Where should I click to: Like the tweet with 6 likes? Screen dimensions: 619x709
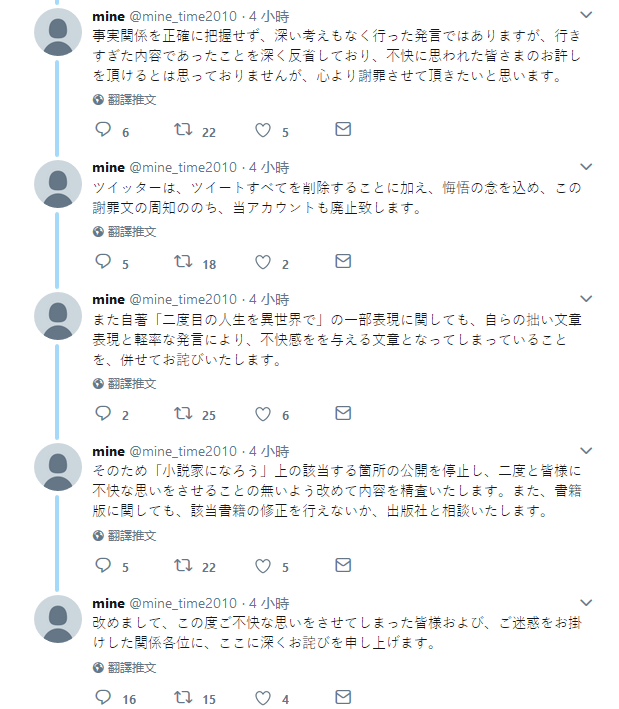pos(263,414)
